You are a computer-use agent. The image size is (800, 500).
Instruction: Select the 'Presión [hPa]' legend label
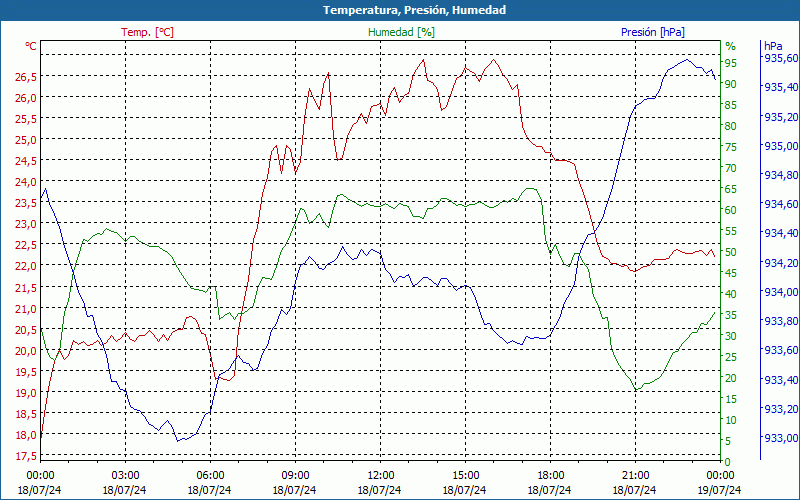[x=653, y=32]
